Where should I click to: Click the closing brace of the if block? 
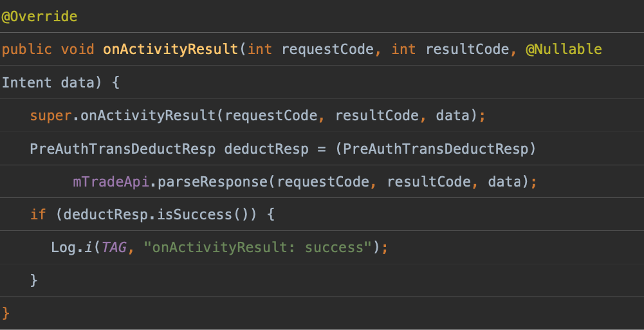[34, 280]
